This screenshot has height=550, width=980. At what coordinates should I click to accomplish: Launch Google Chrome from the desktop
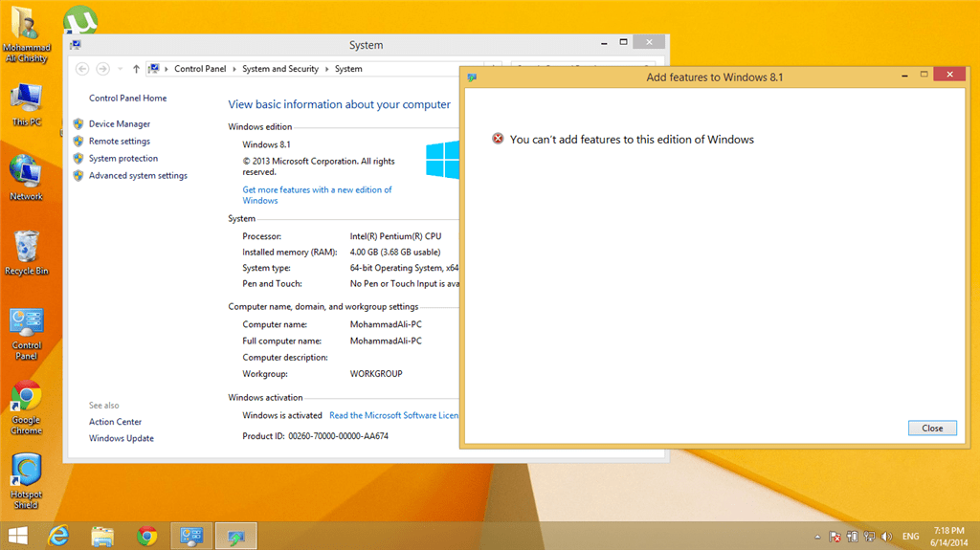click(x=26, y=407)
